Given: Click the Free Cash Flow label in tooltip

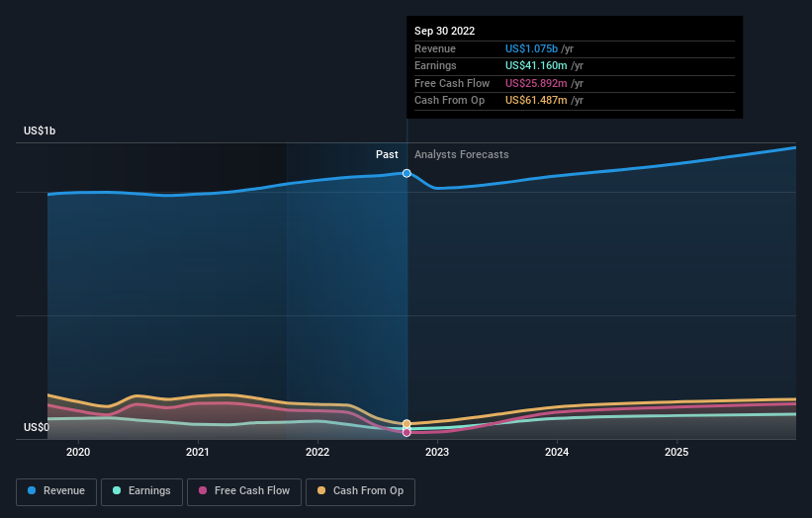Looking at the screenshot, I should click(x=452, y=83).
